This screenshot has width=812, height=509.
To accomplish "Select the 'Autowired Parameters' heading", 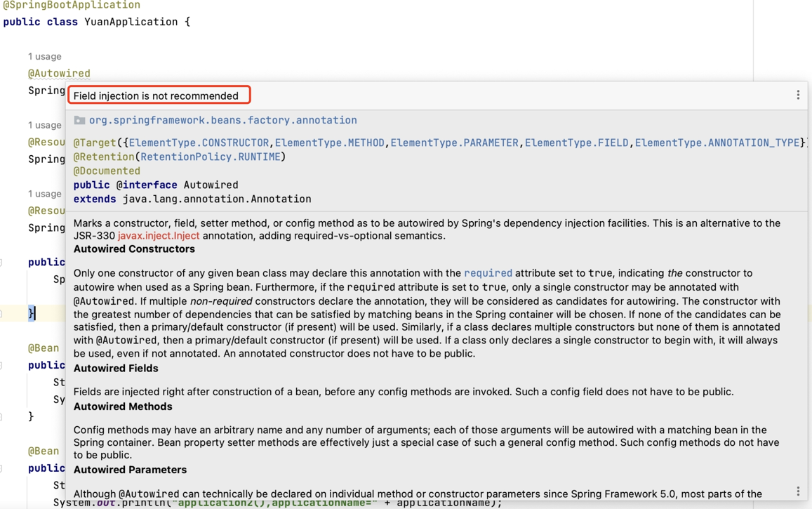I will pos(130,470).
